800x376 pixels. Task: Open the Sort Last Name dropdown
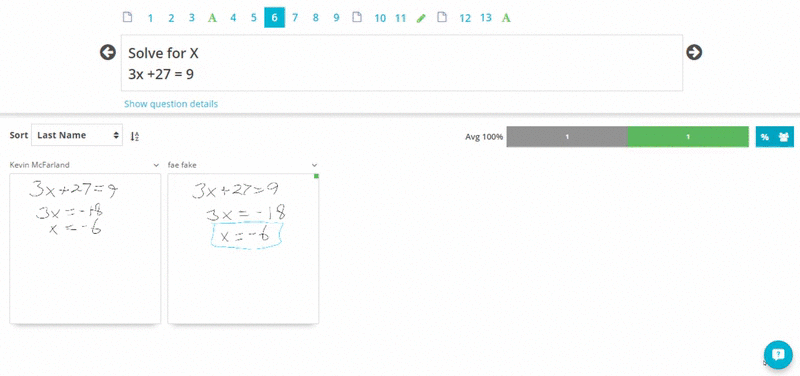[77, 135]
